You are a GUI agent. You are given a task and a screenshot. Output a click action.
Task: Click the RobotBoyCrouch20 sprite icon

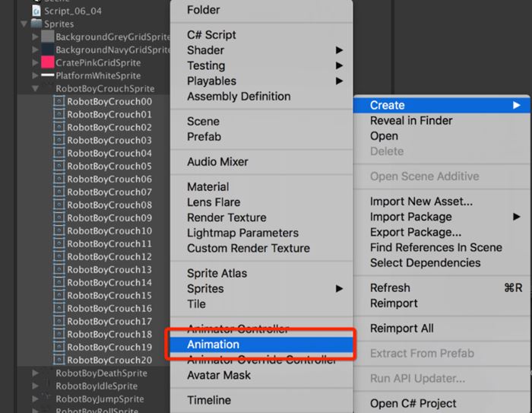(x=59, y=360)
